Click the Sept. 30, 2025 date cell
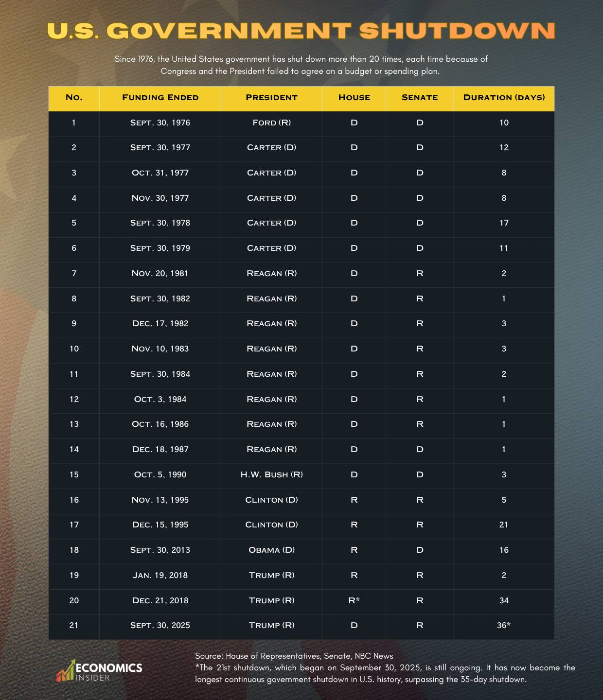Image resolution: width=603 pixels, height=700 pixels. 160,626
